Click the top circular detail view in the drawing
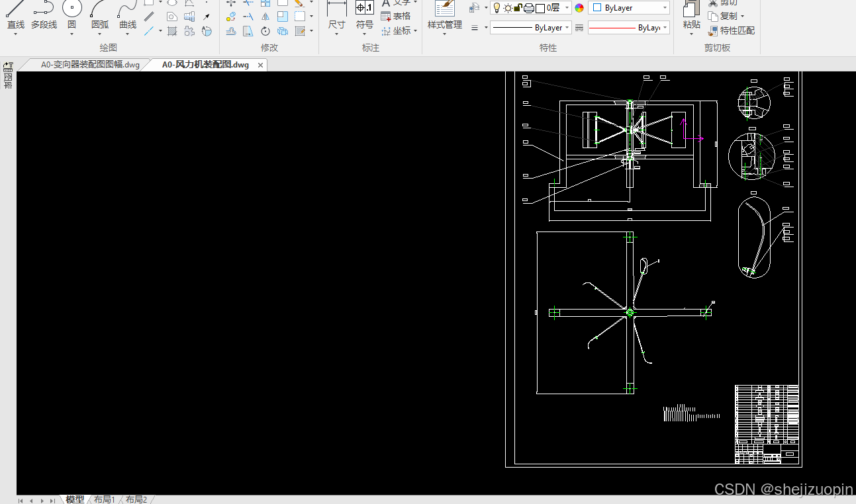 tap(755, 103)
